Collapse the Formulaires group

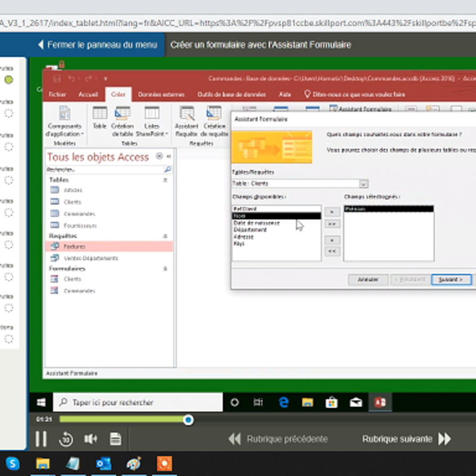coord(165,269)
